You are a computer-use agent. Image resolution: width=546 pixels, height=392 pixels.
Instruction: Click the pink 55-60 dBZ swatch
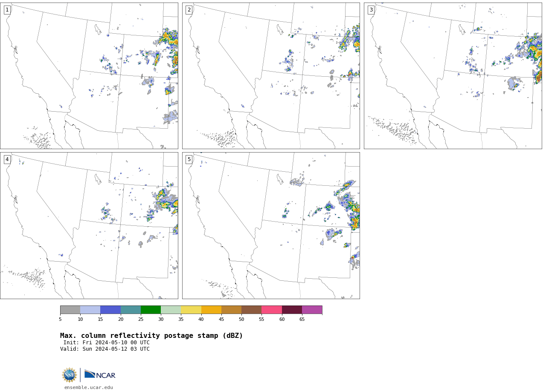point(272,310)
